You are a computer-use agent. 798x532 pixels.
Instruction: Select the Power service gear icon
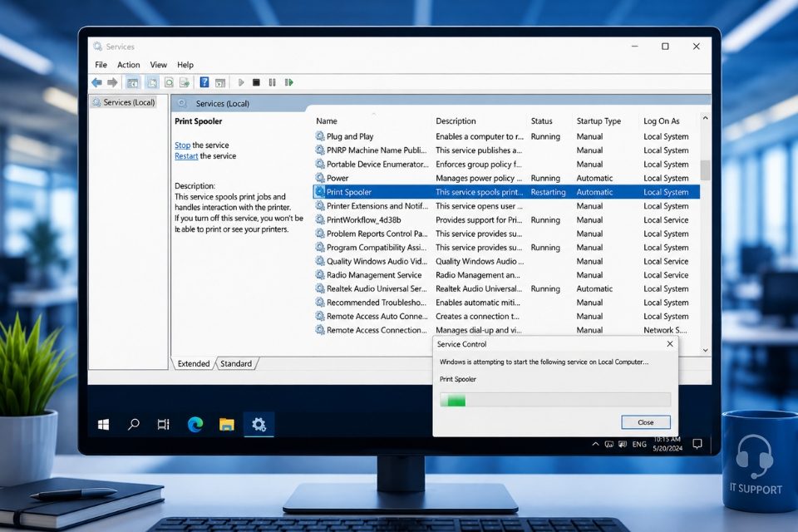tap(319, 178)
